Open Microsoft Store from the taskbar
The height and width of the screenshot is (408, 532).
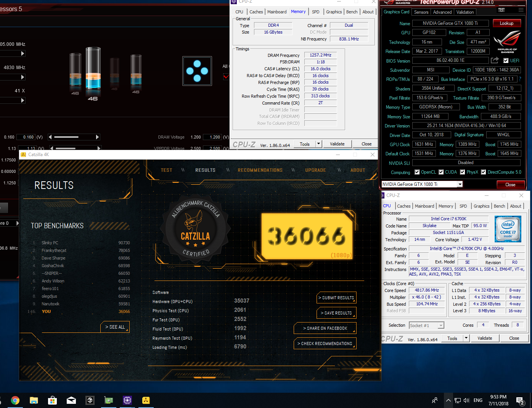(x=53, y=400)
